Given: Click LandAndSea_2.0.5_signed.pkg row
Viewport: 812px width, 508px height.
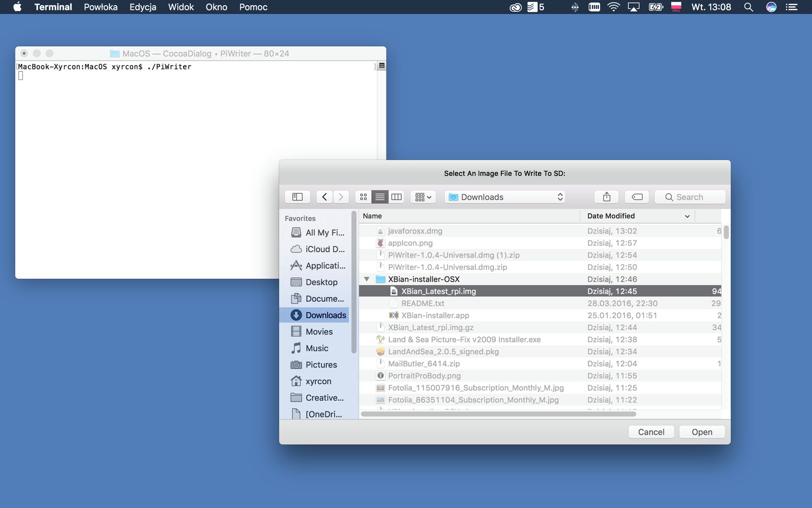Looking at the screenshot, I should [540, 352].
